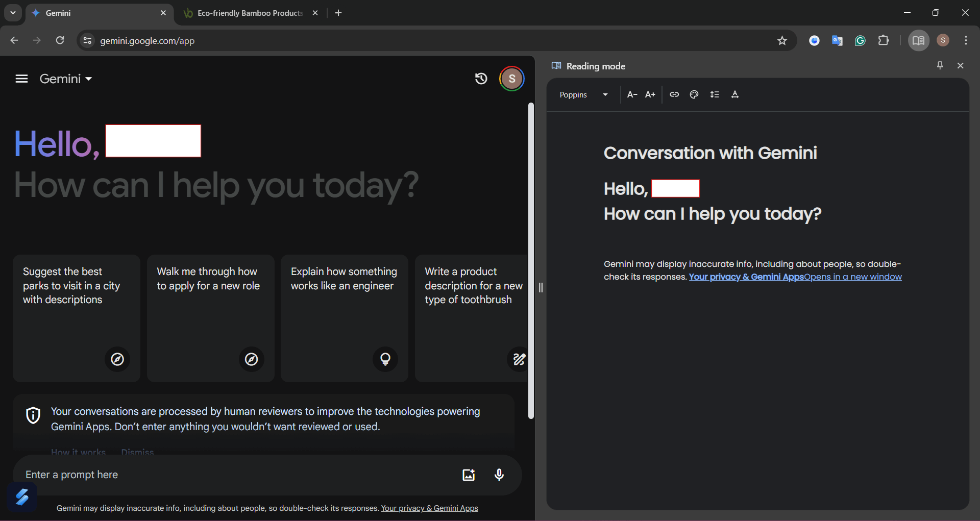Click the upload image icon in prompt box

pos(468,475)
